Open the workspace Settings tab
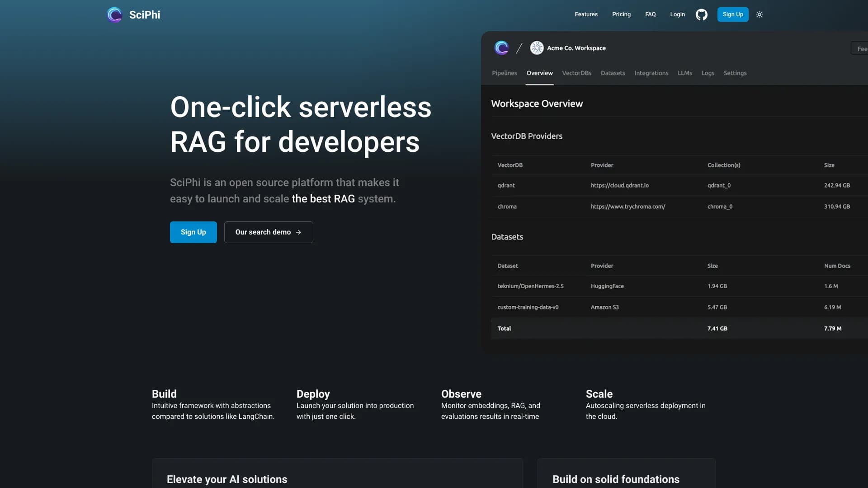 tap(735, 73)
